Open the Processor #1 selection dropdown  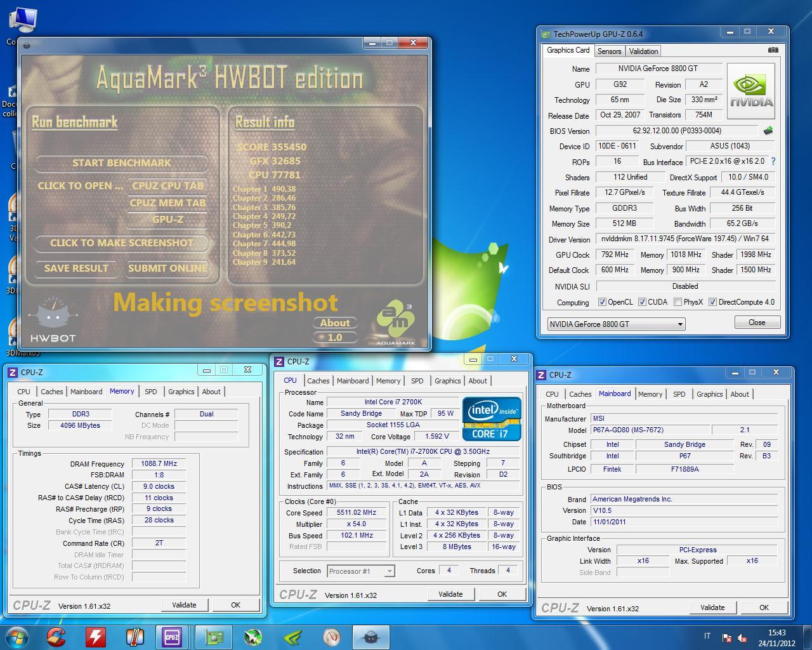[x=361, y=571]
